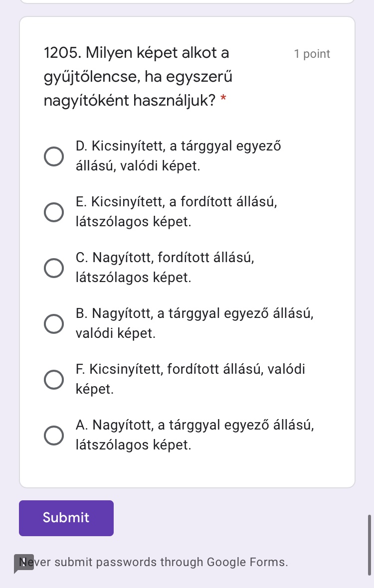This screenshot has width=374, height=588.
Task: Click label text "E. Kicsinyített, a fordított állású"
Action: point(176,202)
